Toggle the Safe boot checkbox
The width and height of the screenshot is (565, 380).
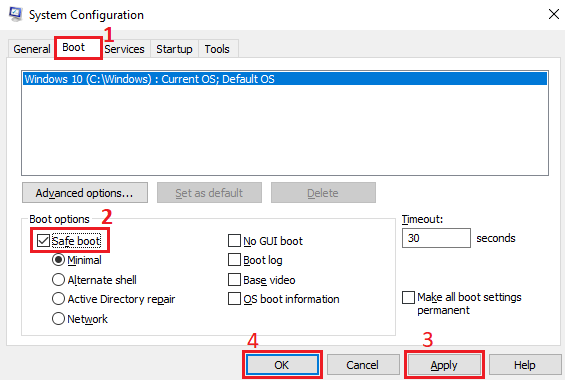pyautogui.click(x=43, y=240)
